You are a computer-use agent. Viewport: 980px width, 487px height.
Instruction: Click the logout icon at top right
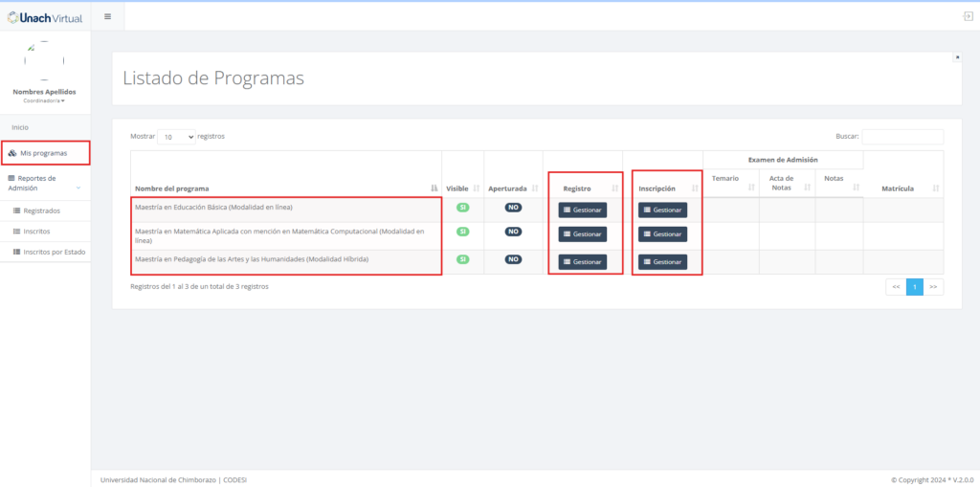(x=967, y=16)
